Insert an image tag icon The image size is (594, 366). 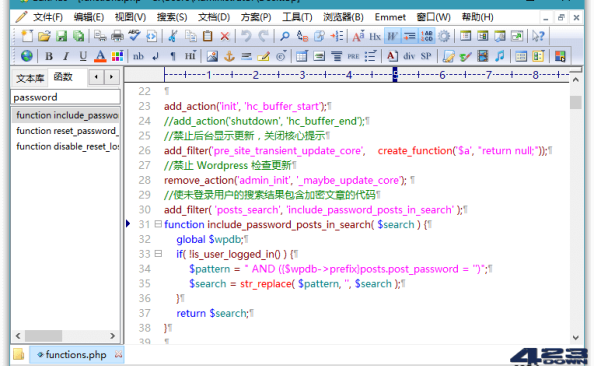[212, 56]
